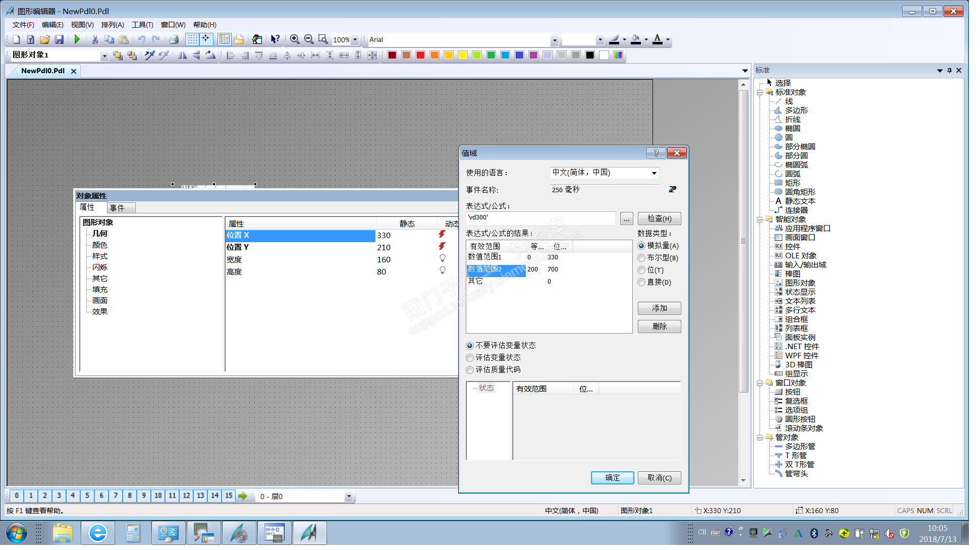This screenshot has width=980, height=550.
Task: Click the Save icon in toolbar
Action: pyautogui.click(x=59, y=39)
